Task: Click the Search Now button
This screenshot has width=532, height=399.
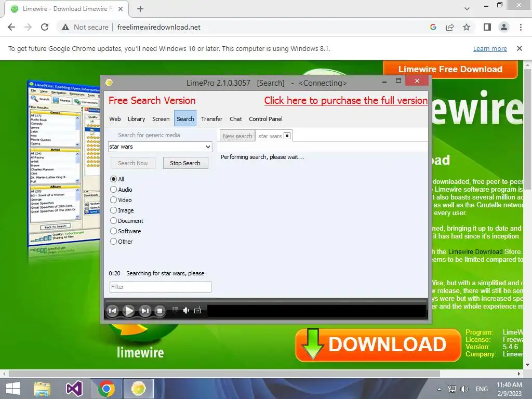Action: coord(133,163)
